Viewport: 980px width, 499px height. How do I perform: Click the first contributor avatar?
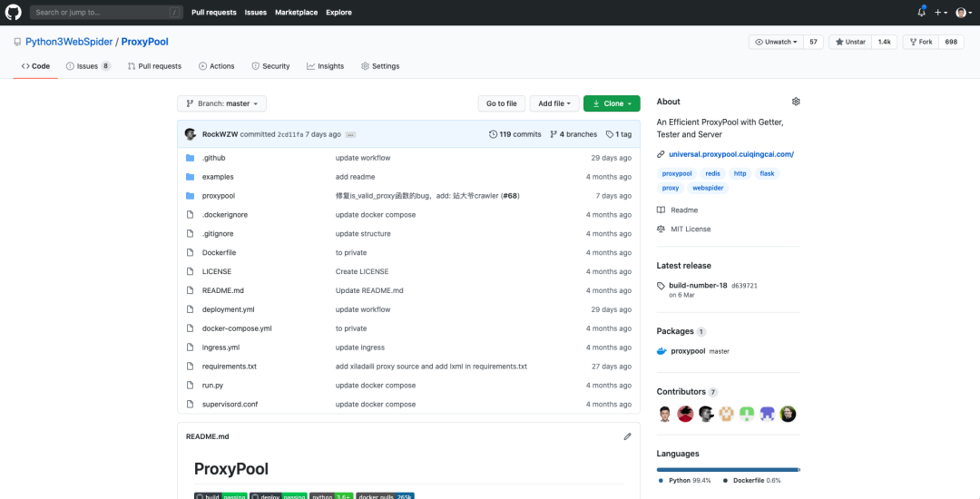click(665, 414)
